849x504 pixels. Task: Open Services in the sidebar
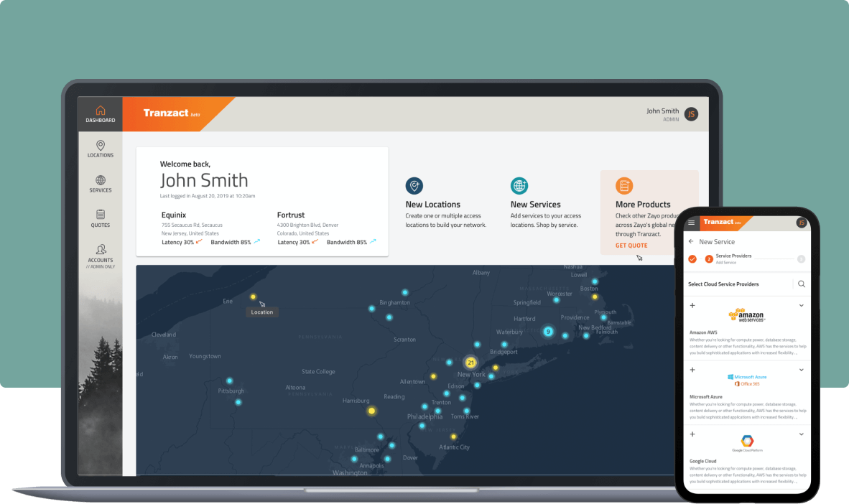pos(100,184)
